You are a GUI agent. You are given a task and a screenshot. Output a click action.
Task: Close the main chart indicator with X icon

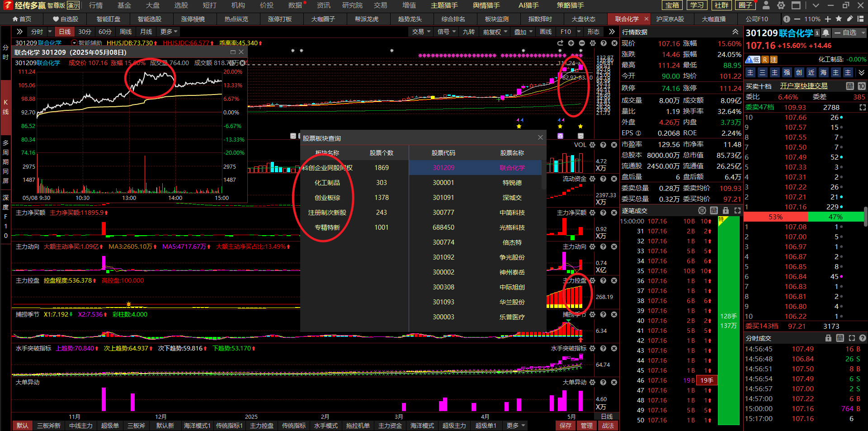614,43
